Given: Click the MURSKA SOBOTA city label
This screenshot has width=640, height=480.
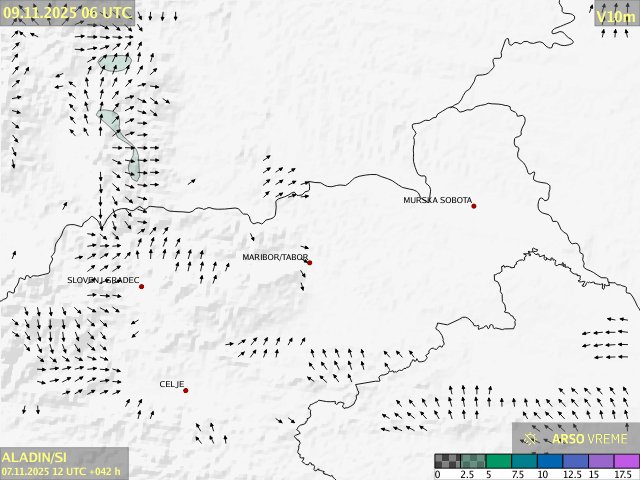Looking at the screenshot, I should (437, 201).
